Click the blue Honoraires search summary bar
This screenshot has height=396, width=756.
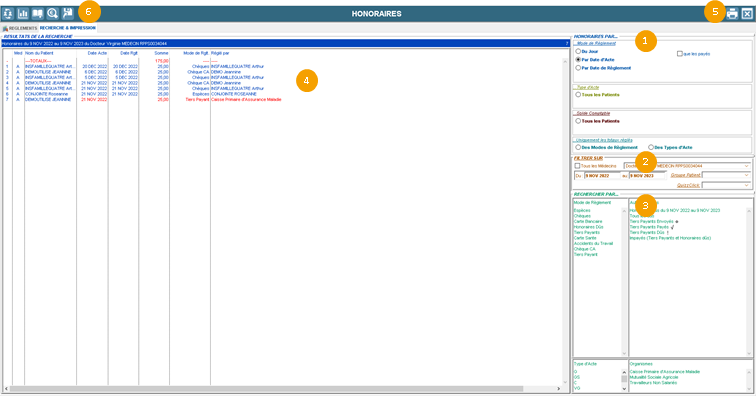pyautogui.click(x=285, y=43)
